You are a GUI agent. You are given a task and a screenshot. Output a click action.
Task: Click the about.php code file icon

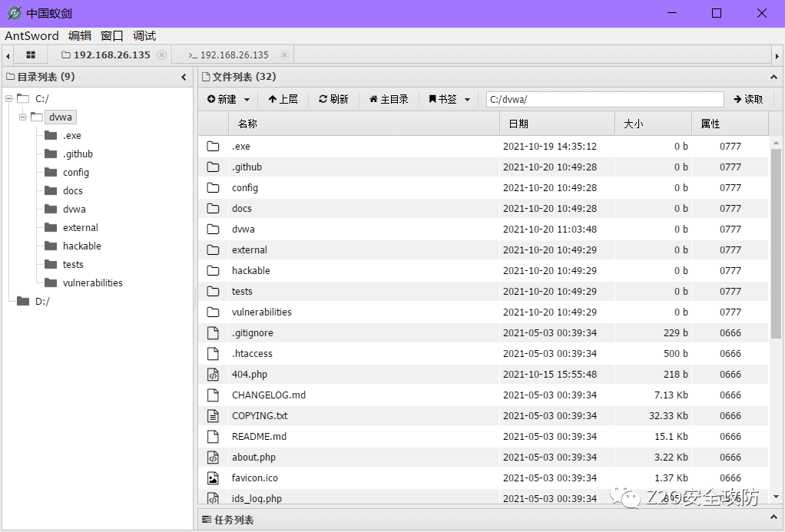pyautogui.click(x=214, y=457)
